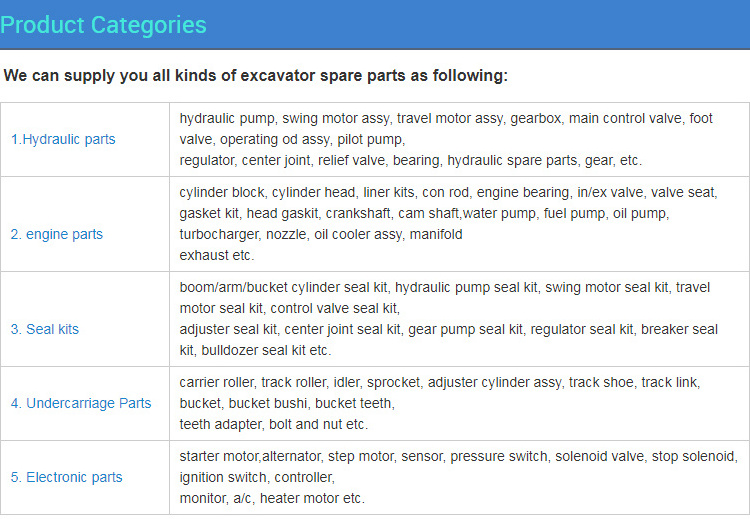Click the 'bucket, bucket bushi, bucket teeth' line

(287, 403)
